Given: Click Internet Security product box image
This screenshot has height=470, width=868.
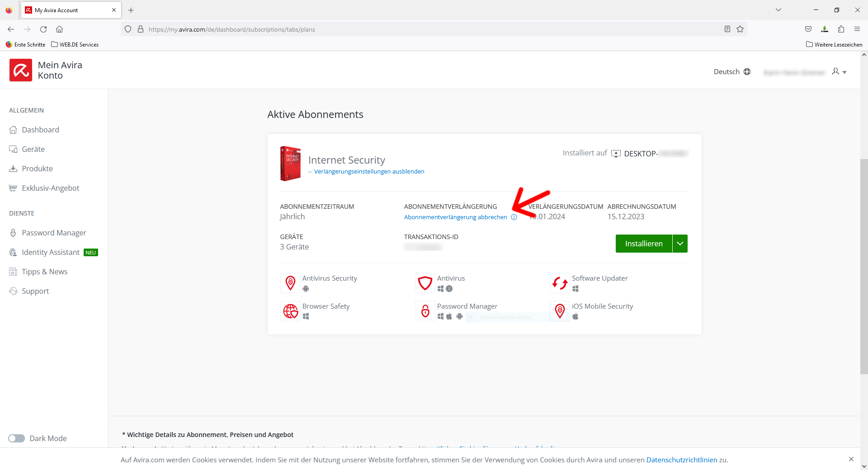Looking at the screenshot, I should (290, 164).
